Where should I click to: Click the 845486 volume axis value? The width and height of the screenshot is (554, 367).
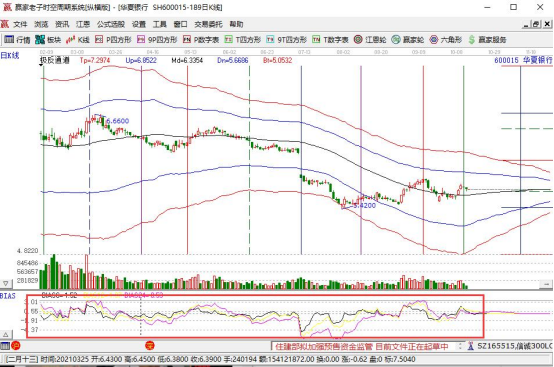(27, 263)
